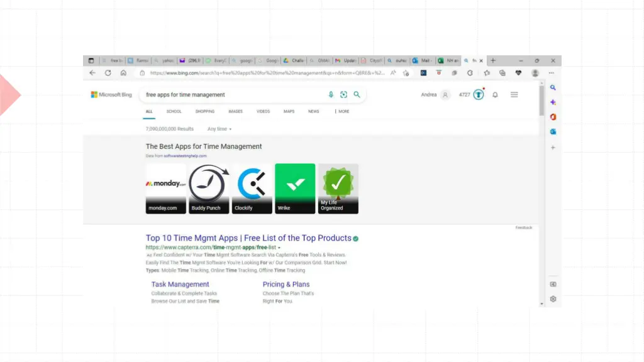Switch to the yahoo tab
644x362 pixels.
tap(164, 60)
